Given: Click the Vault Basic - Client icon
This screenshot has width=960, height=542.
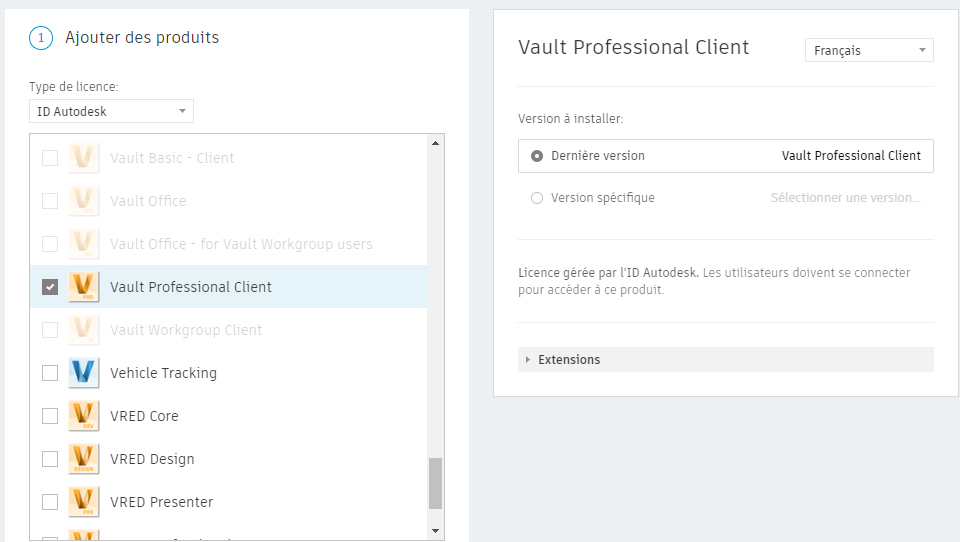Looking at the screenshot, I should point(83,158).
